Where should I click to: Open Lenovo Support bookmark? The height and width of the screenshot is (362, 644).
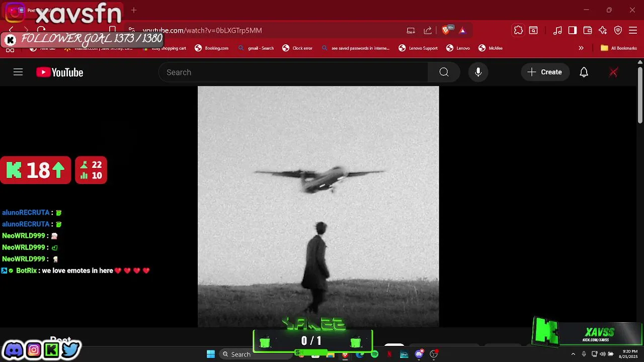click(x=418, y=48)
